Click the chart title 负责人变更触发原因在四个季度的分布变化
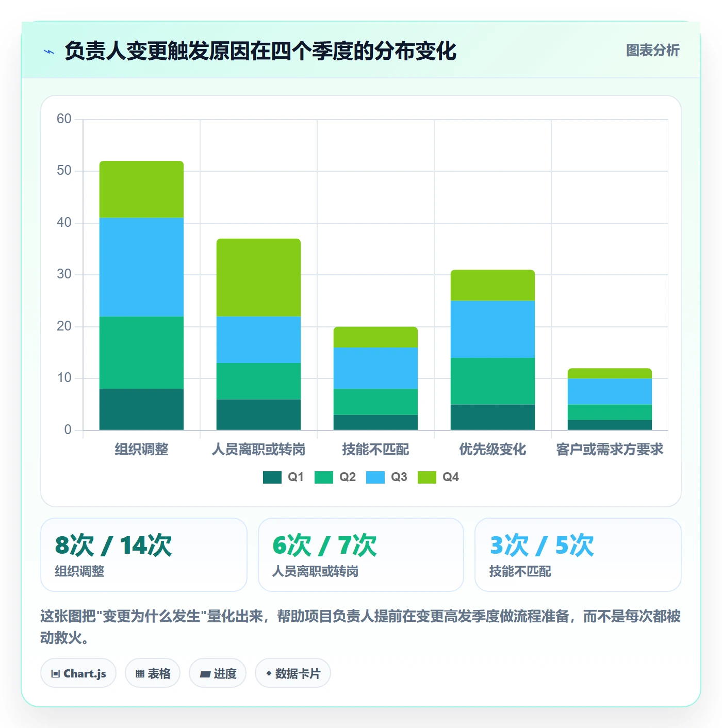 [x=260, y=51]
